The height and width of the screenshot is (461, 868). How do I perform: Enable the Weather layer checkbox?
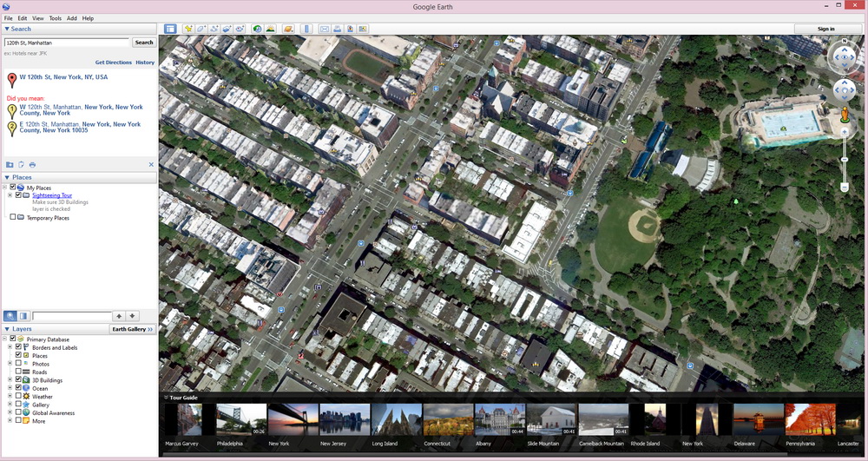tap(18, 396)
